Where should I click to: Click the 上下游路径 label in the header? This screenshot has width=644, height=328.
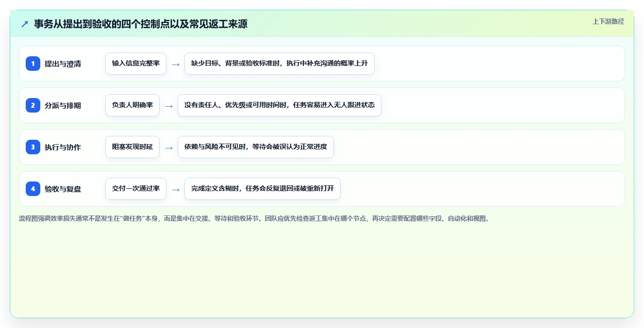(608, 21)
